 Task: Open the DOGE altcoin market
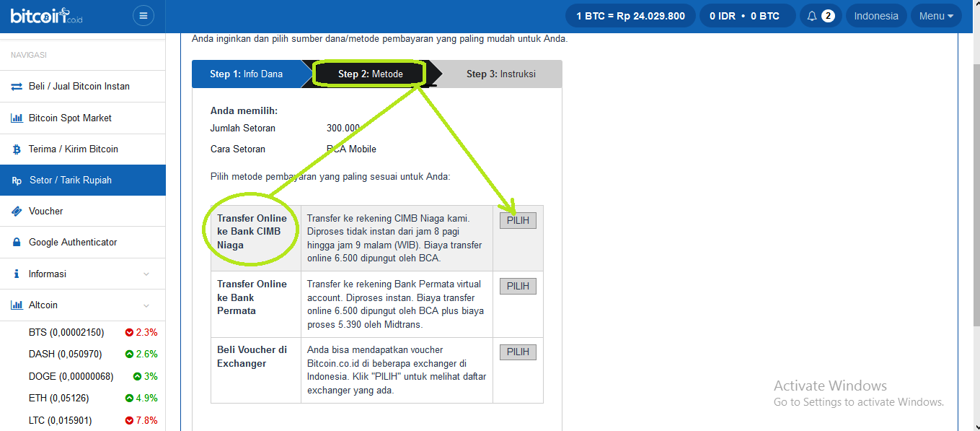click(x=71, y=377)
